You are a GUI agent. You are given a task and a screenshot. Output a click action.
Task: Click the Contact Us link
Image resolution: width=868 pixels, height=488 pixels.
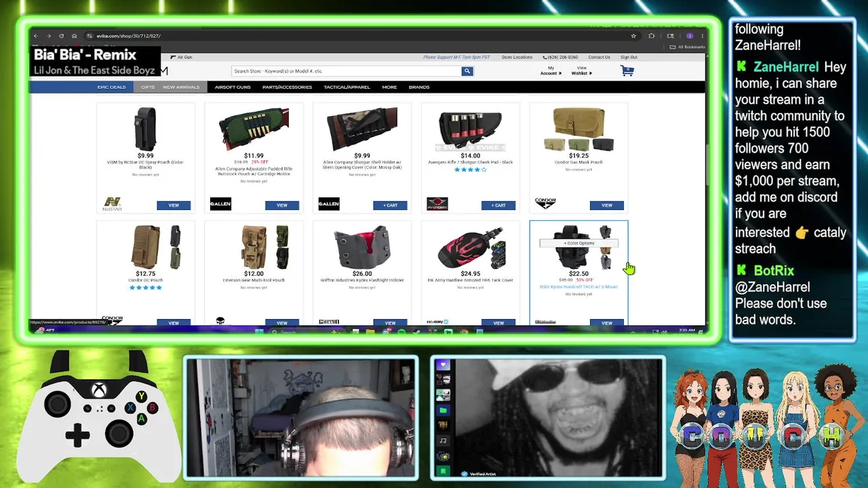(x=599, y=58)
